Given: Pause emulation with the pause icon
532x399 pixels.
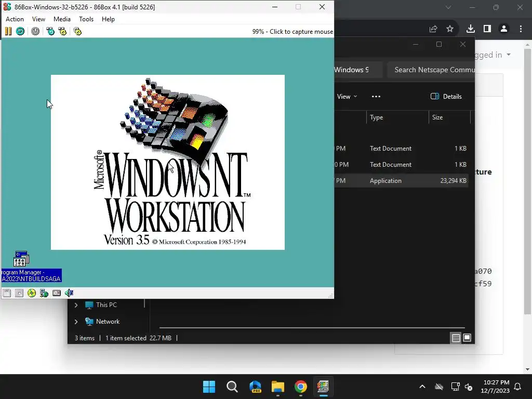Looking at the screenshot, I should pos(8,31).
